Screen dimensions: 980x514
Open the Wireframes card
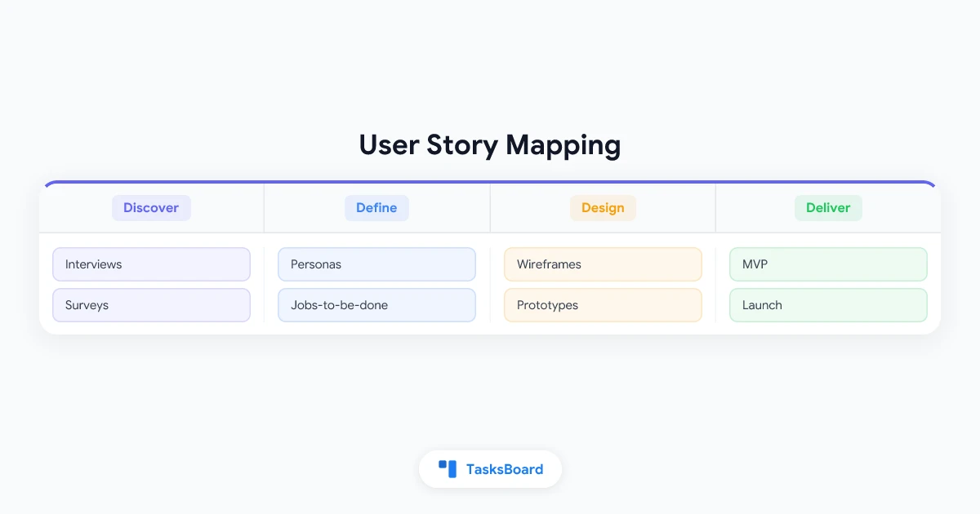(603, 264)
